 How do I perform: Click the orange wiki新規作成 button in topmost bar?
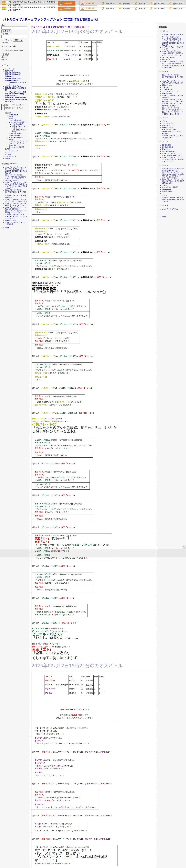[x=67, y=3]
